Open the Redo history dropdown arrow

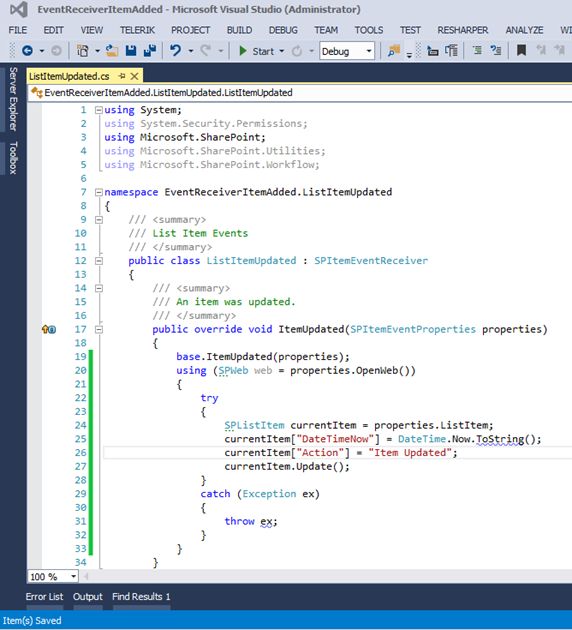point(221,51)
